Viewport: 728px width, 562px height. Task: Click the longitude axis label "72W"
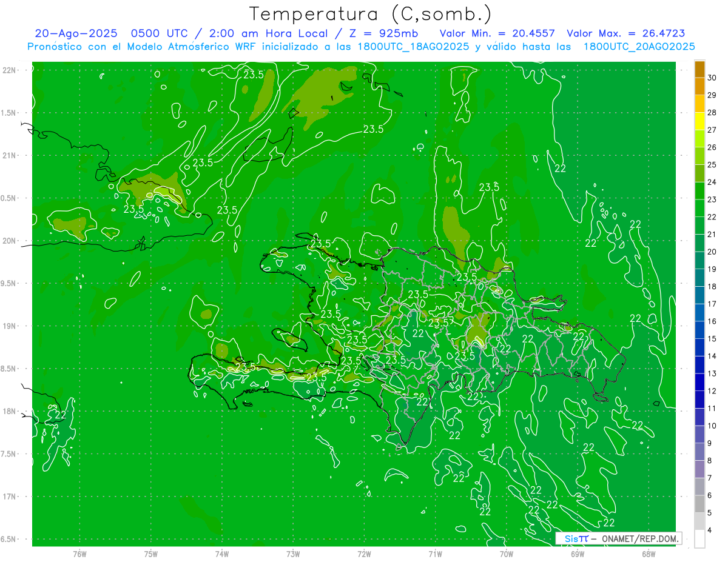click(x=364, y=554)
